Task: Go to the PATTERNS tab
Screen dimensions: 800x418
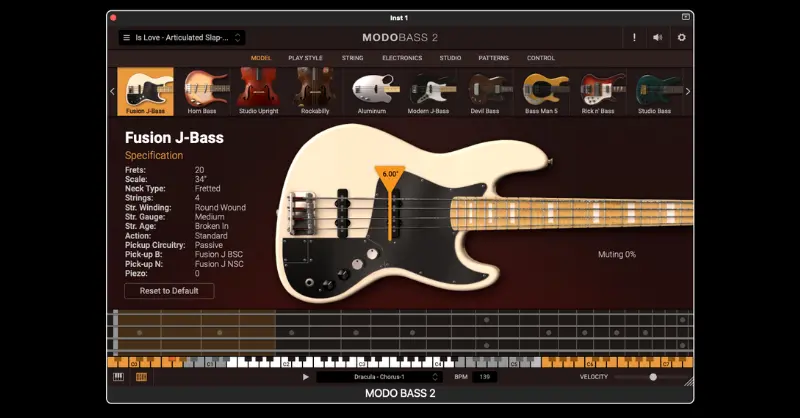Action: click(493, 58)
